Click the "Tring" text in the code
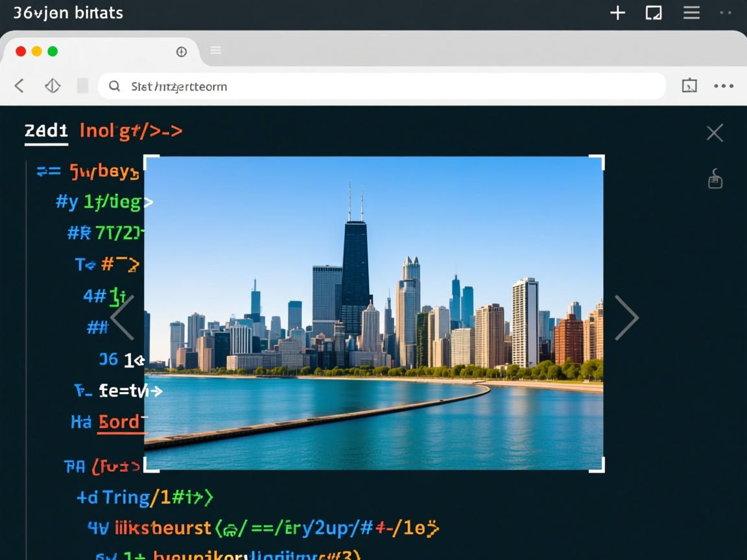Image resolution: width=747 pixels, height=560 pixels. pyautogui.click(x=126, y=497)
